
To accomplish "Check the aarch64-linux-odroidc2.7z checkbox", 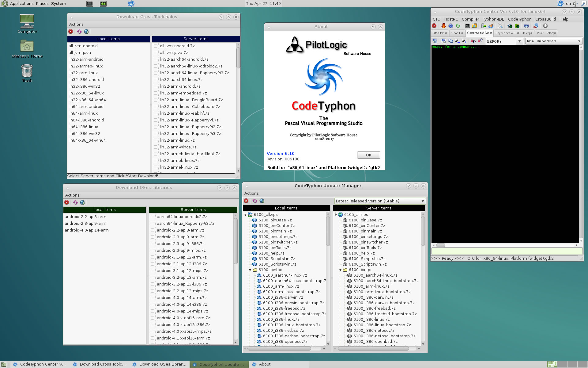I will [153, 217].
